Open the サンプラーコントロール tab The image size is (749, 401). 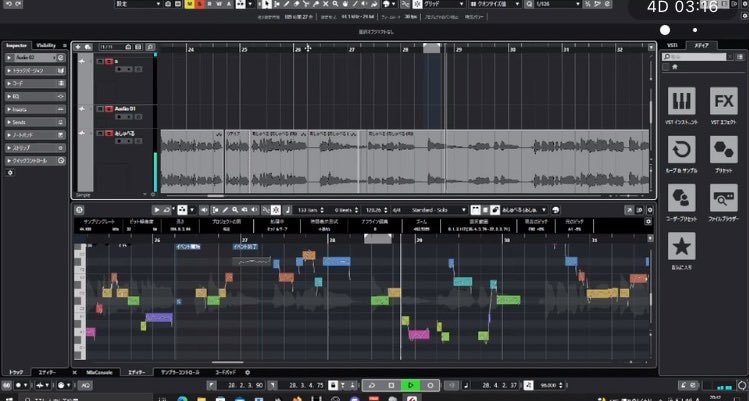(180, 372)
